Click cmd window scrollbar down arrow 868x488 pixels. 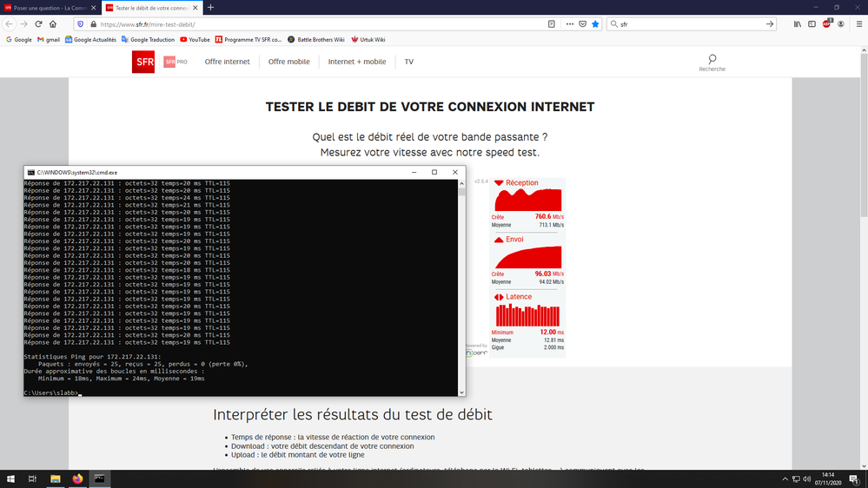(x=461, y=392)
